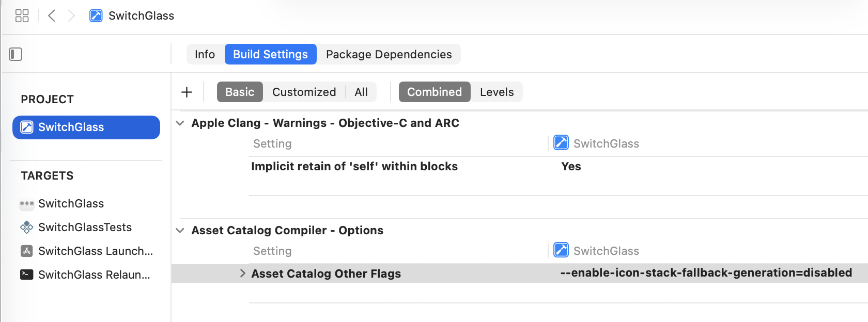868x322 pixels.
Task: Open the Package Dependencies tab
Action: [x=389, y=54]
